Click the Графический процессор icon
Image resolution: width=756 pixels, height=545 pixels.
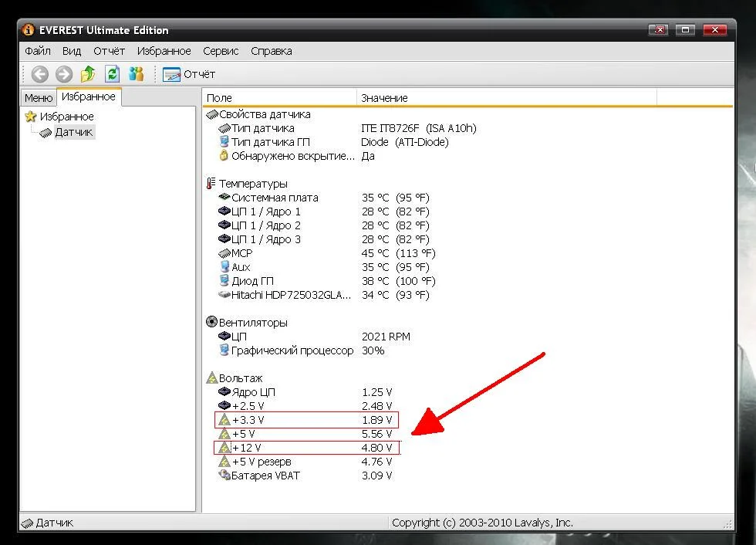224,350
